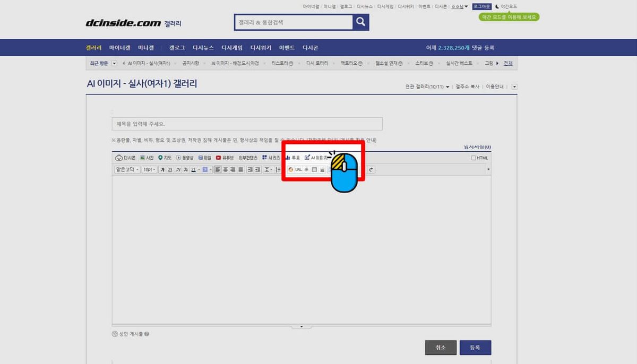Apply italic text formatting
637x364 pixels.
177,170
